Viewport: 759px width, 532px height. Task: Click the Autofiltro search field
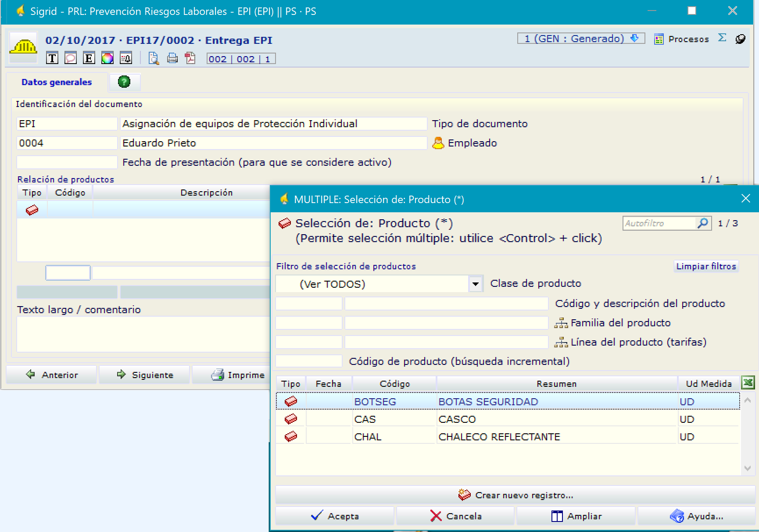[x=659, y=223]
